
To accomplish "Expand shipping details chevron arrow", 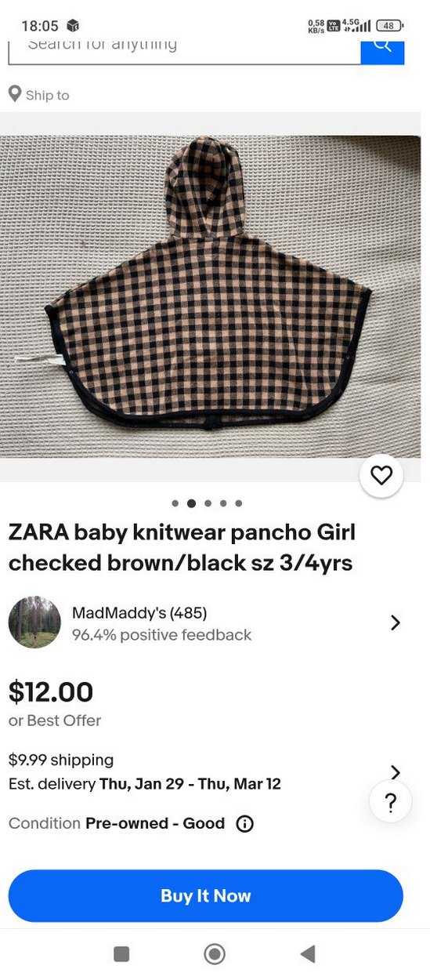I will (396, 772).
